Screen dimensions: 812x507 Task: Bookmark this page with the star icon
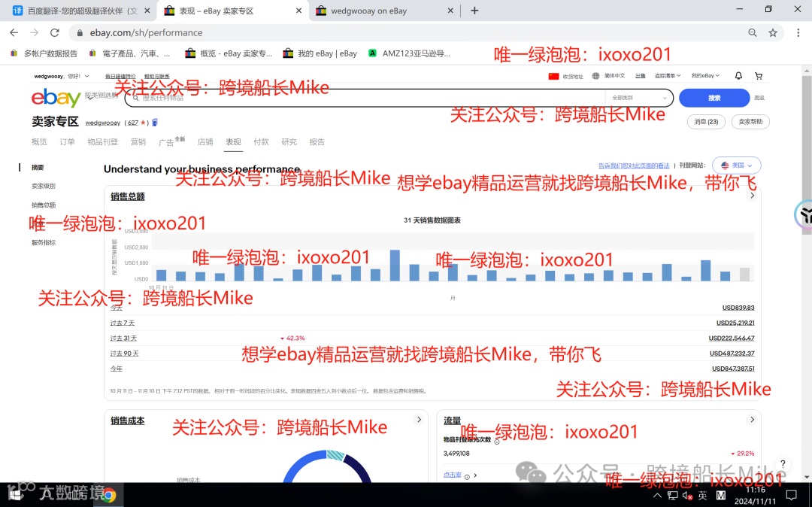[773, 32]
